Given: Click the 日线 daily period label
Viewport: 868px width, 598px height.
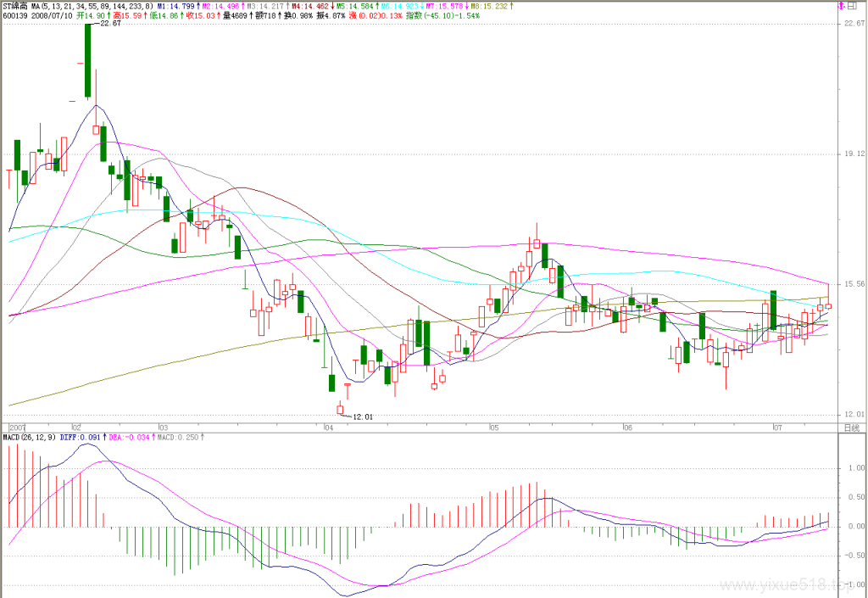Looking at the screenshot, I should tap(851, 428).
